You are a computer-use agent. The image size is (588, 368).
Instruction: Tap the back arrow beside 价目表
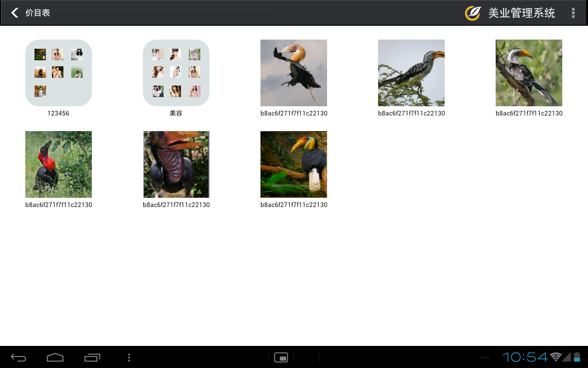pyautogui.click(x=15, y=13)
